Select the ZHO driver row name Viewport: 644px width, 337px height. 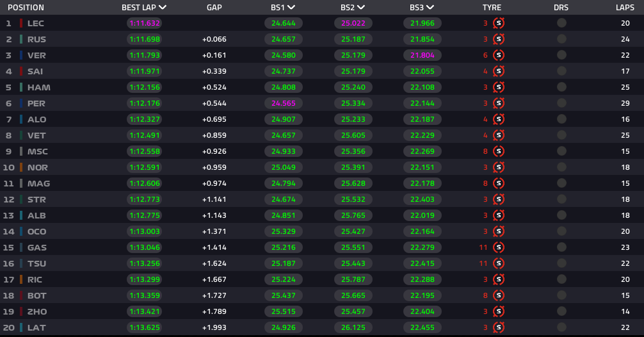click(x=37, y=312)
